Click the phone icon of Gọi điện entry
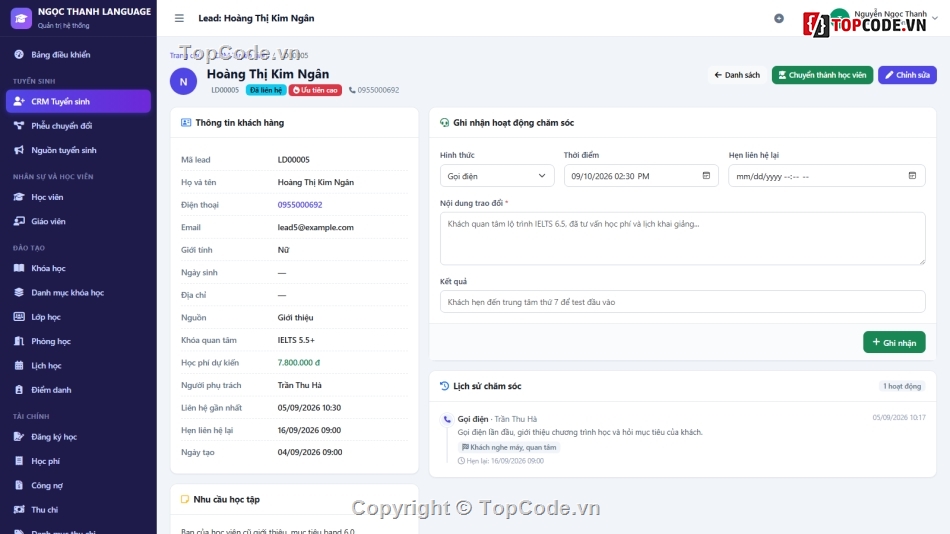 (447, 419)
